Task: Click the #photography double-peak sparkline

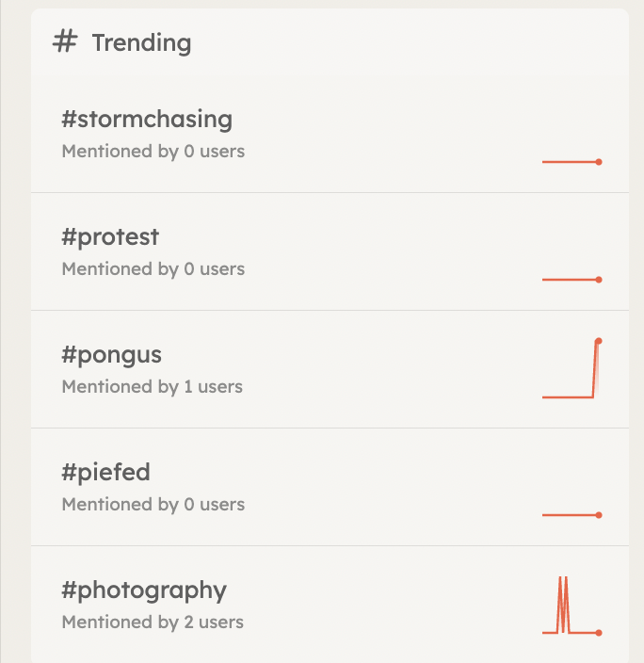Action: pos(572,606)
